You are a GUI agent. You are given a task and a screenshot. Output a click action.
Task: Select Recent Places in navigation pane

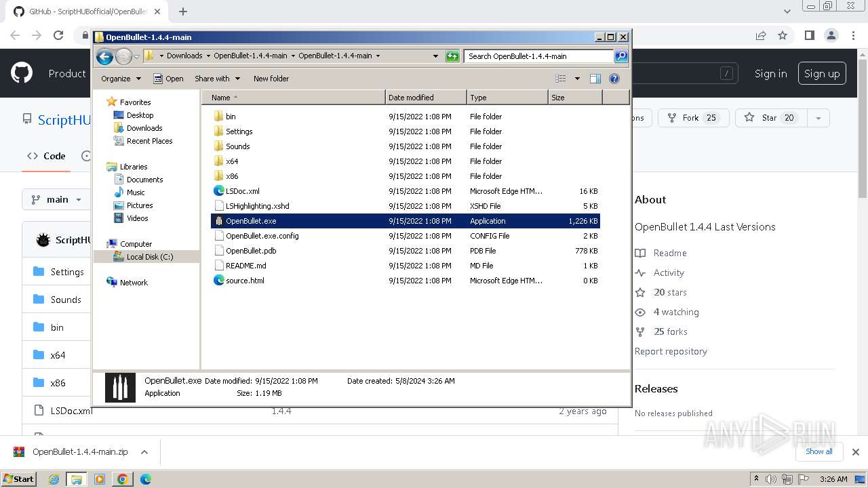pyautogui.click(x=149, y=141)
